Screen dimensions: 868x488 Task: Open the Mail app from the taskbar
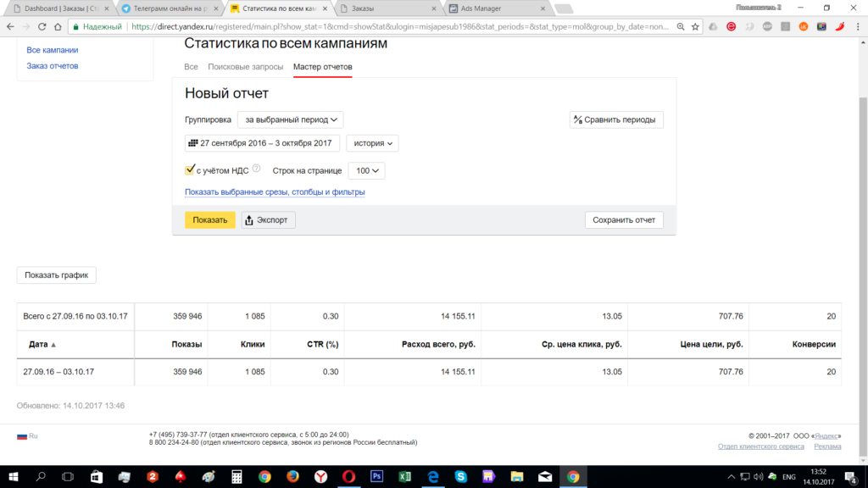click(x=545, y=476)
